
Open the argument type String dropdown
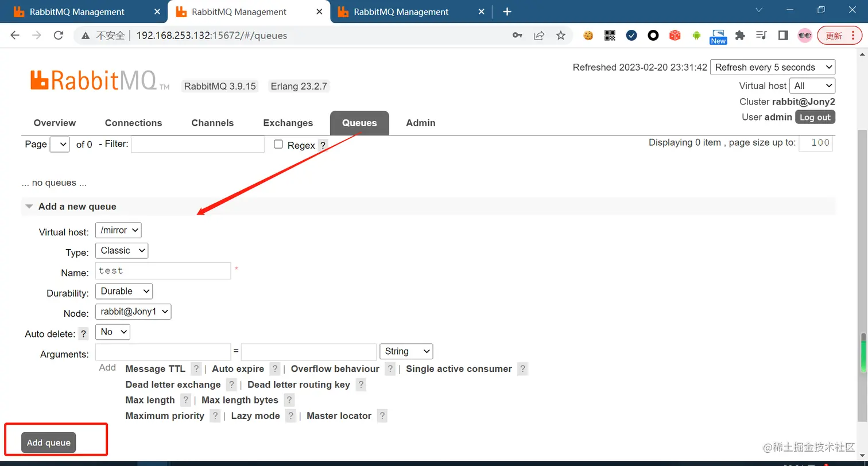click(x=406, y=351)
